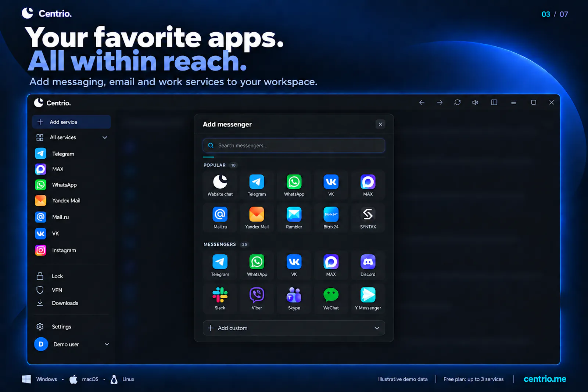Focus the Search messengers field
The image size is (588, 392).
(294, 145)
